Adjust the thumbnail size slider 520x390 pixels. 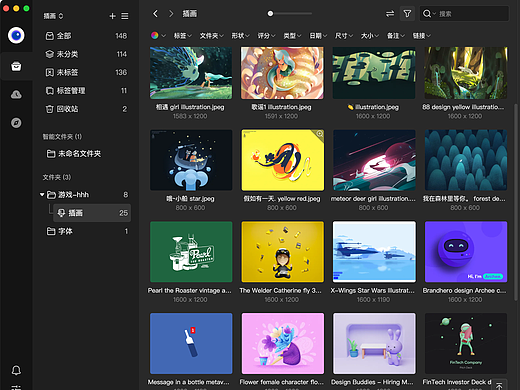(289, 14)
